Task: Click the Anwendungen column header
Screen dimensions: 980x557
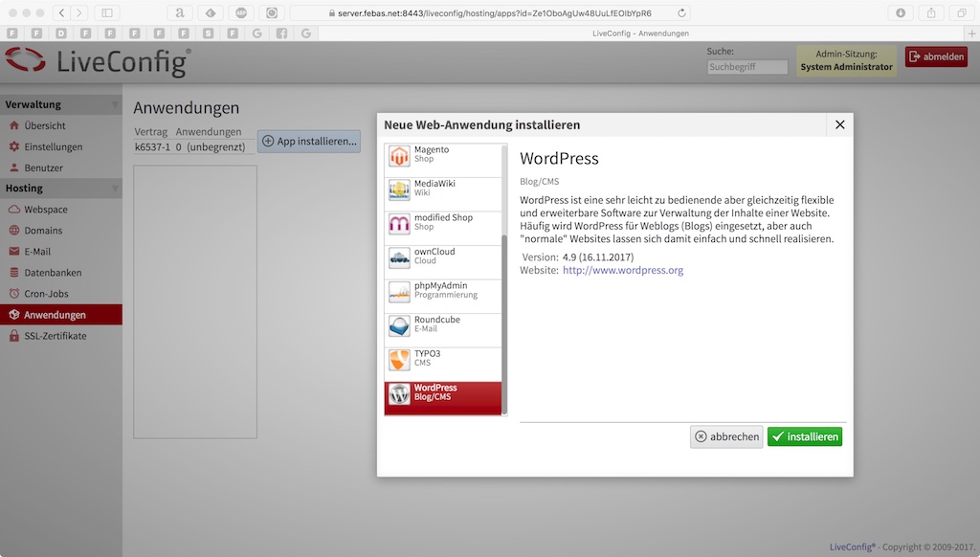Action: 208,132
